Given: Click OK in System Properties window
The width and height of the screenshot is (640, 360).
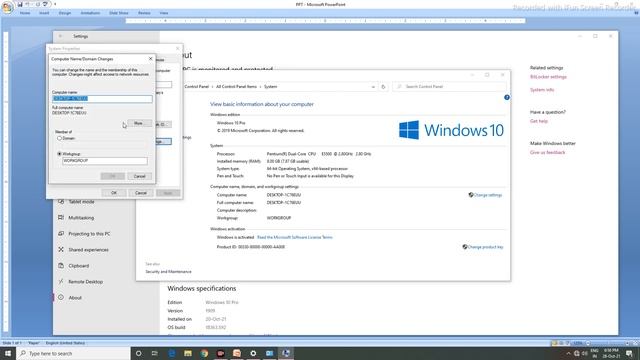Looking at the screenshot, I should pos(114,193).
